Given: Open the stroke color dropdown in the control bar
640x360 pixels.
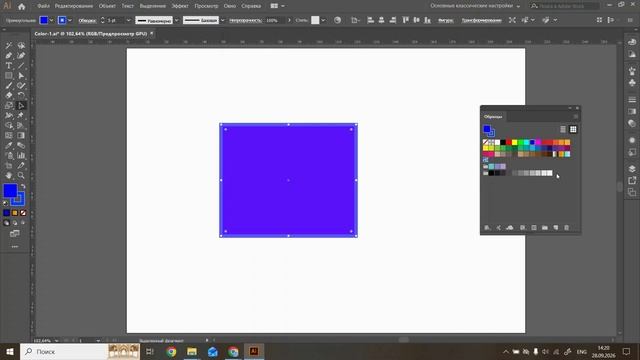Looking at the screenshot, I should pos(70,20).
